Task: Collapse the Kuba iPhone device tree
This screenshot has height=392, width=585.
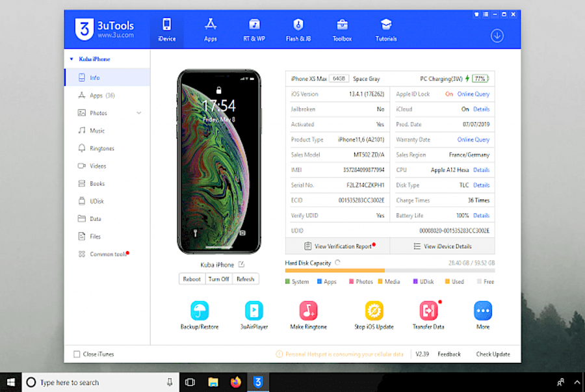Action: (71, 59)
